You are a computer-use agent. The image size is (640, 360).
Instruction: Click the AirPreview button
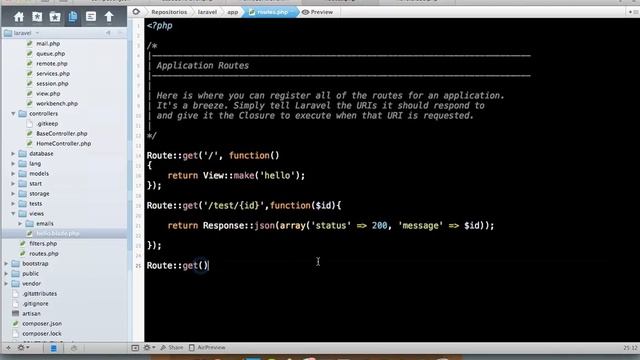pyautogui.click(x=207, y=348)
